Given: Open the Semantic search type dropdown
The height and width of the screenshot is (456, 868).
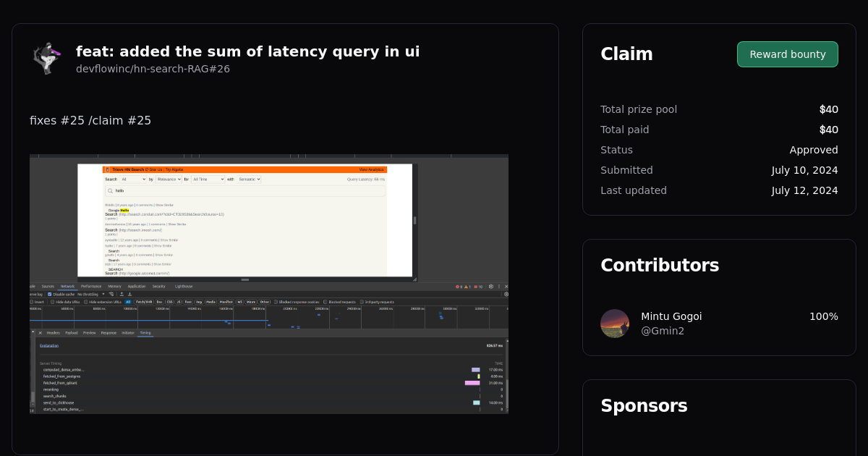Looking at the screenshot, I should [x=249, y=178].
